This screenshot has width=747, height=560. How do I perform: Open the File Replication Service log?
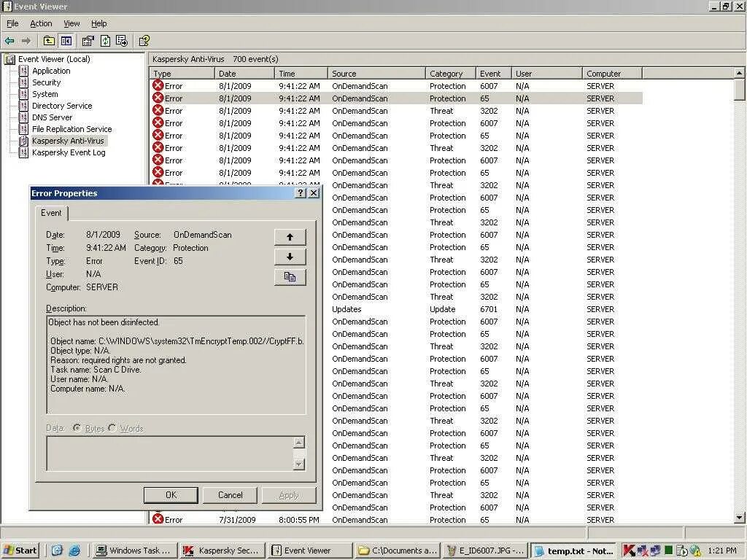(x=71, y=129)
